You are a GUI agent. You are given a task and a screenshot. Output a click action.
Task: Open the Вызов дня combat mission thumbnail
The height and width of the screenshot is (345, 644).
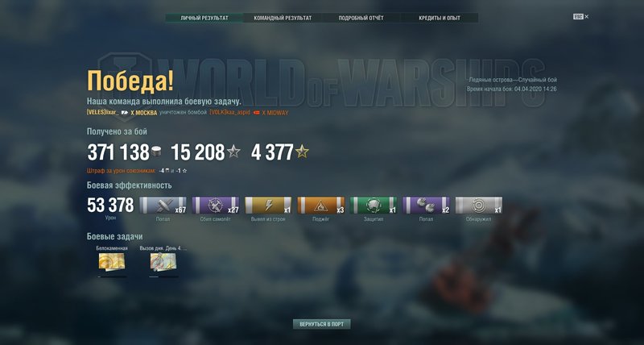[163, 261]
